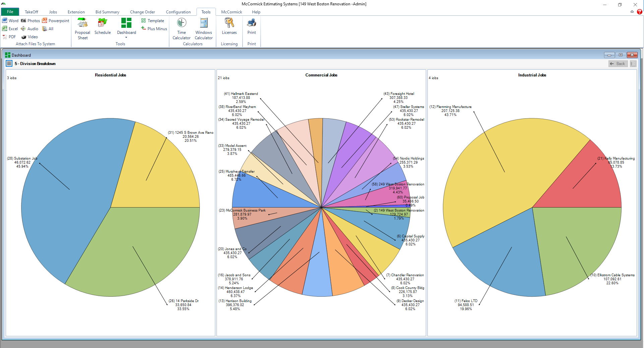Restore the Dashboard inner window
The image size is (644, 348).
coord(621,55)
